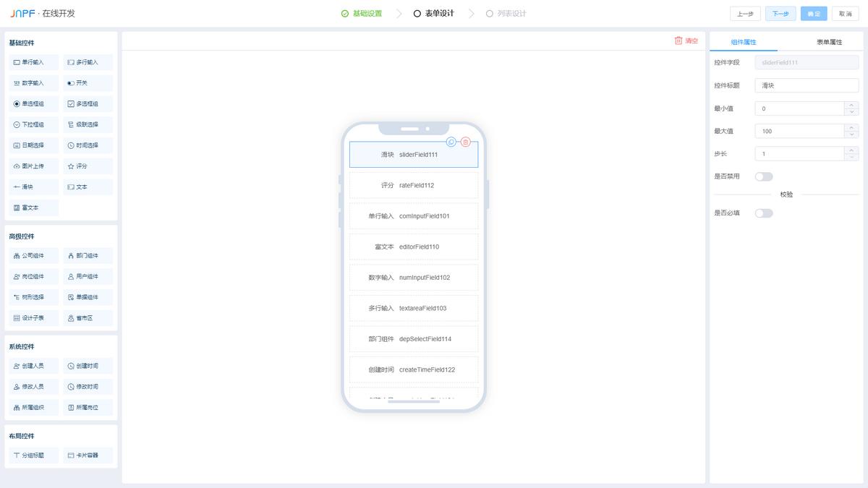The image size is (868, 488).
Task: Switch to the 表单属性 tab
Action: point(829,42)
